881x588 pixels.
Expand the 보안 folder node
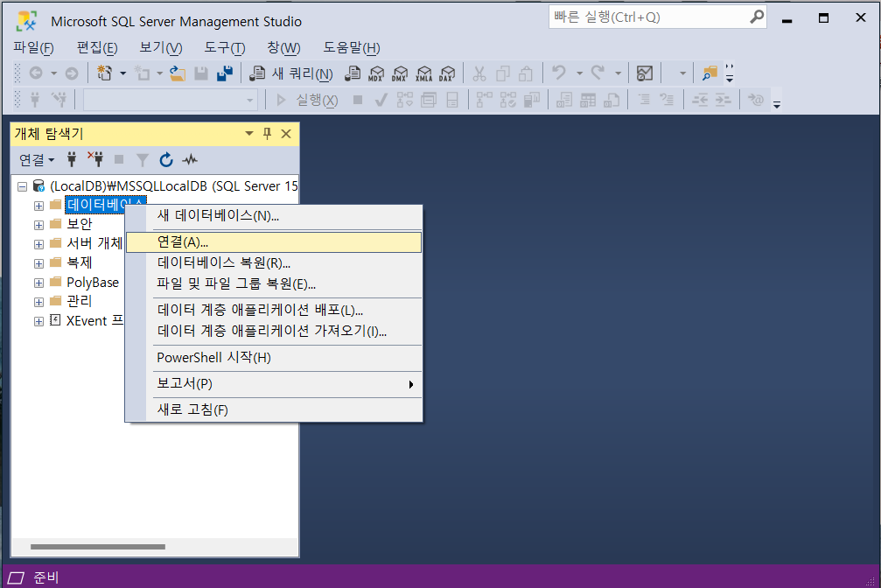click(x=38, y=225)
